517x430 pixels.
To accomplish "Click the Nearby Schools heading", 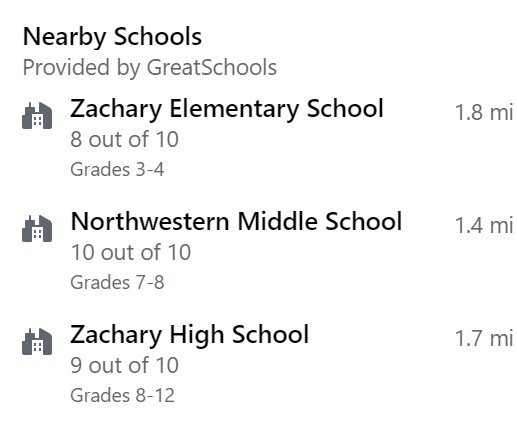I will click(112, 37).
